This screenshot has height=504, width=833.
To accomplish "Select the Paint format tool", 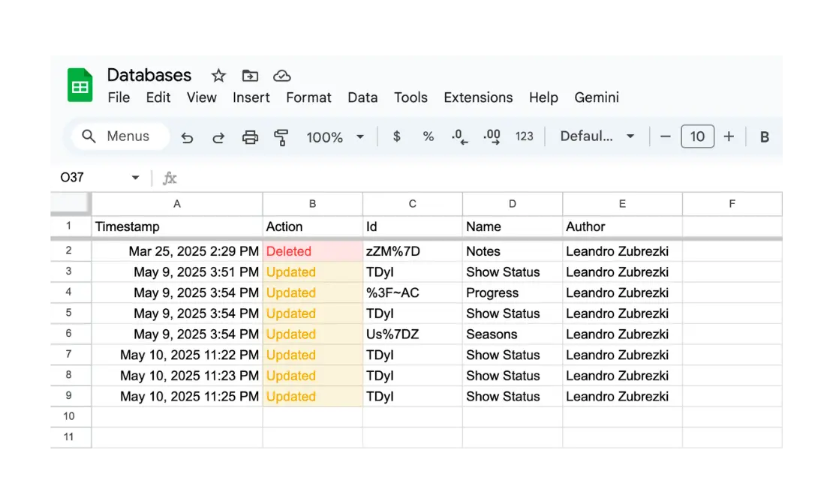I will [x=281, y=136].
